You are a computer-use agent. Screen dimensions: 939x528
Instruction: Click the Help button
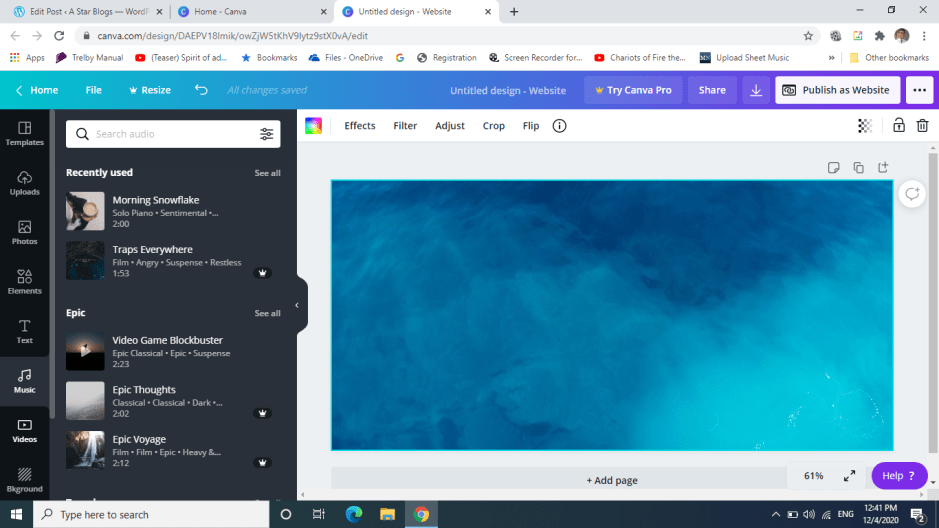[899, 476]
